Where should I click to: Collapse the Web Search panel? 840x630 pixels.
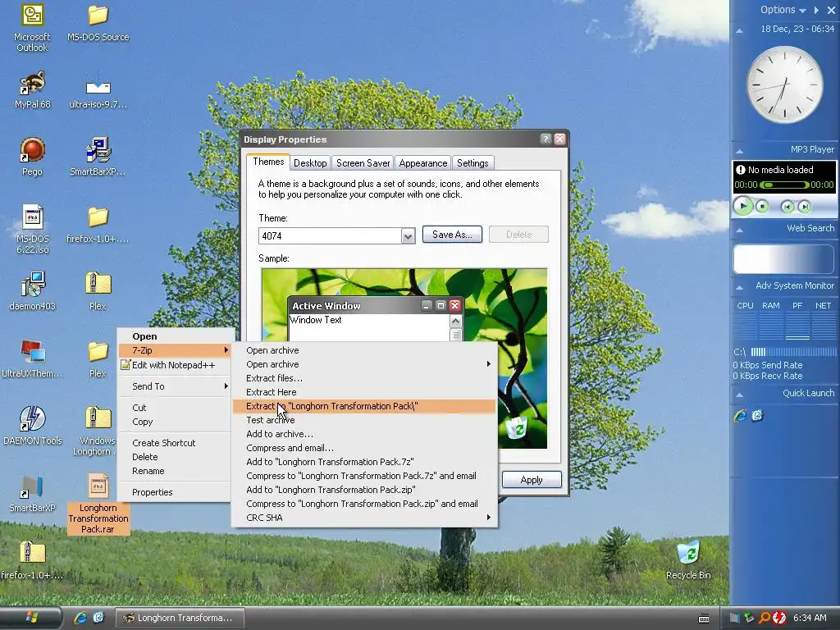point(739,230)
